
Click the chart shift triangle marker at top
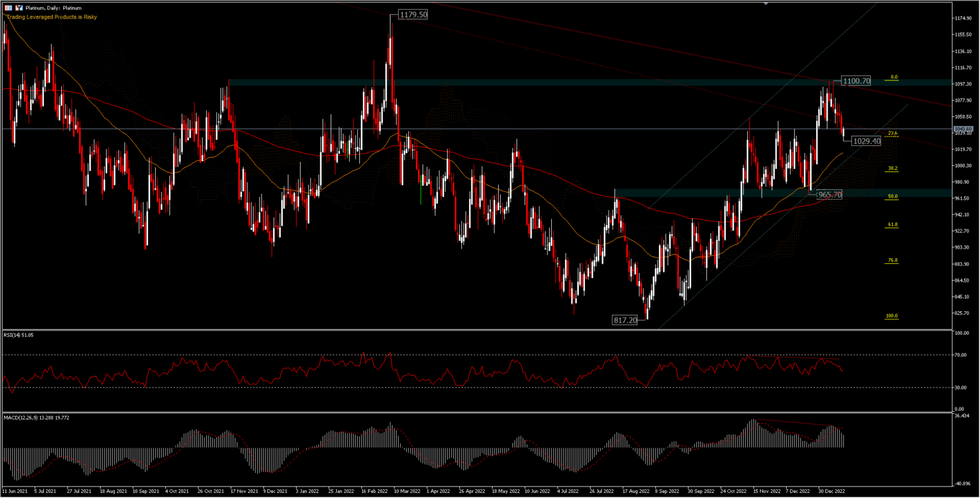766,3
